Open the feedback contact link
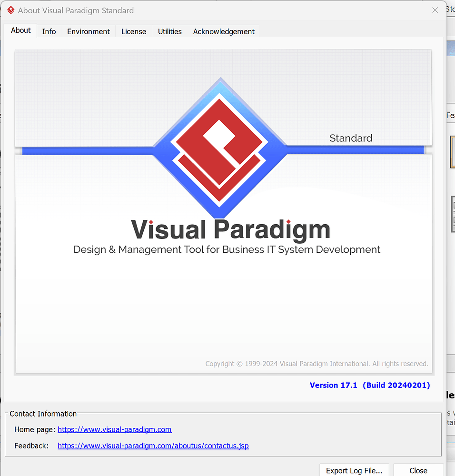 click(x=153, y=446)
